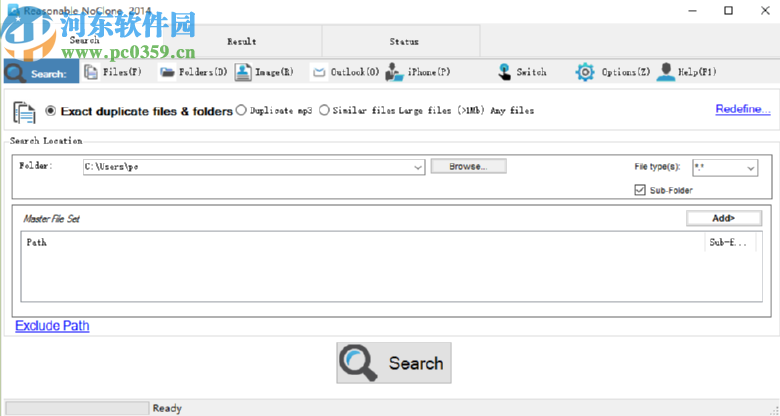
Task: Open the Exclude Path link
Action: [x=52, y=326]
